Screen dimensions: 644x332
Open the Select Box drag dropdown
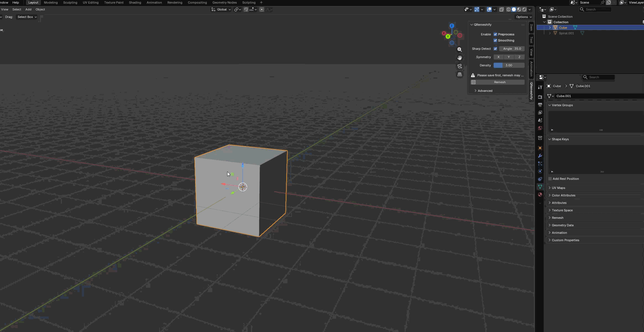coord(27,17)
